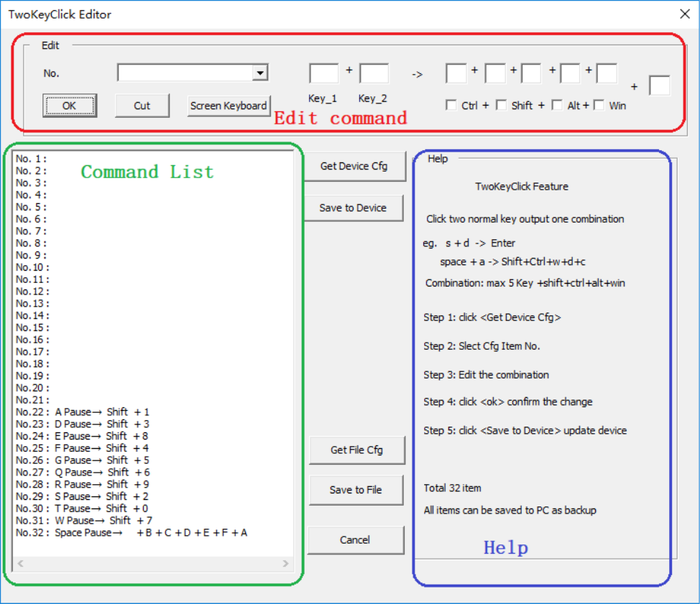Click the first output key box after arrow
This screenshot has height=604, width=700.
click(456, 73)
